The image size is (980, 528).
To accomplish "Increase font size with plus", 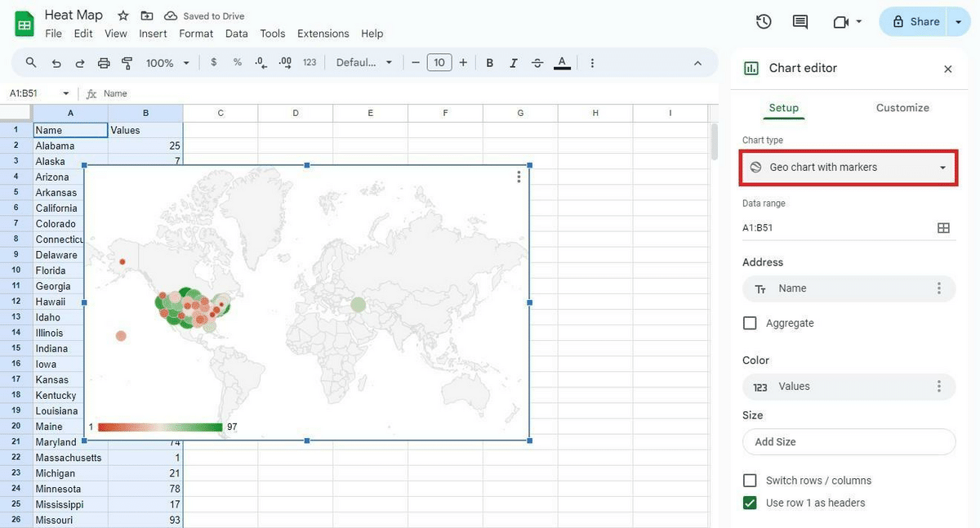I will (463, 63).
